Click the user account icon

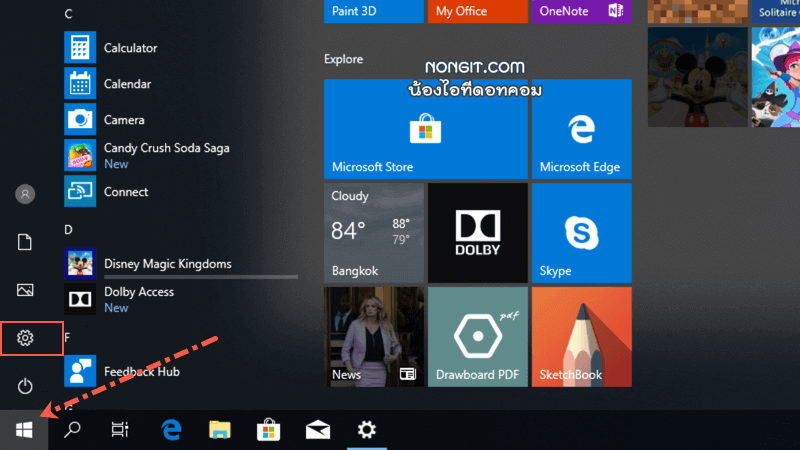pos(24,194)
